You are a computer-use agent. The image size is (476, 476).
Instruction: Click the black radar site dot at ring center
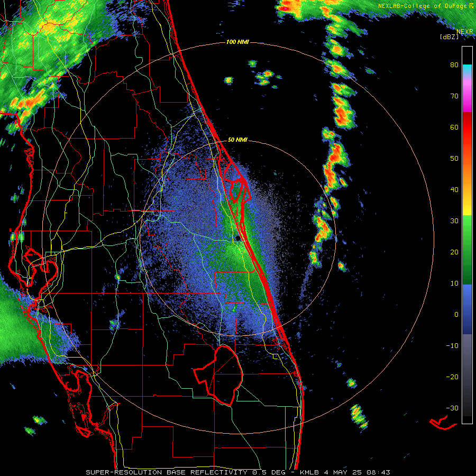click(x=238, y=239)
